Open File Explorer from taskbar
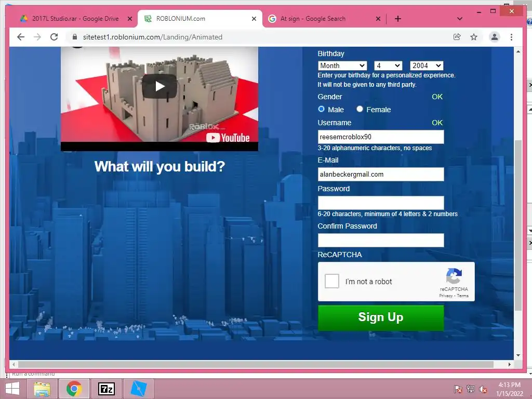 click(x=42, y=389)
